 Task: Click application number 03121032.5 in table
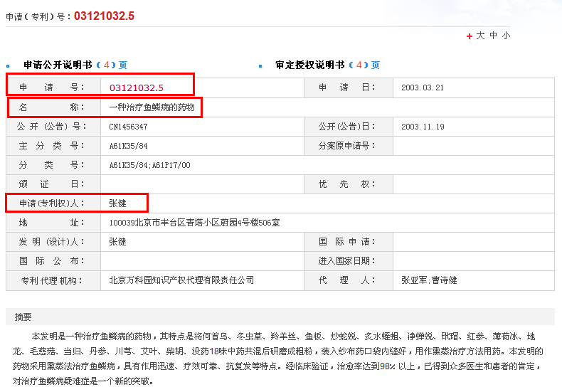[x=137, y=88]
